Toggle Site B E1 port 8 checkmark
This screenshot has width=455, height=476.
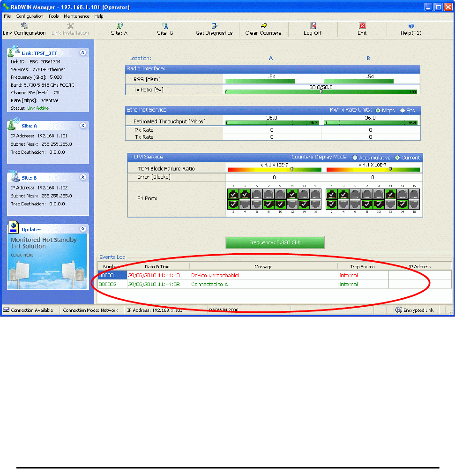367,204
